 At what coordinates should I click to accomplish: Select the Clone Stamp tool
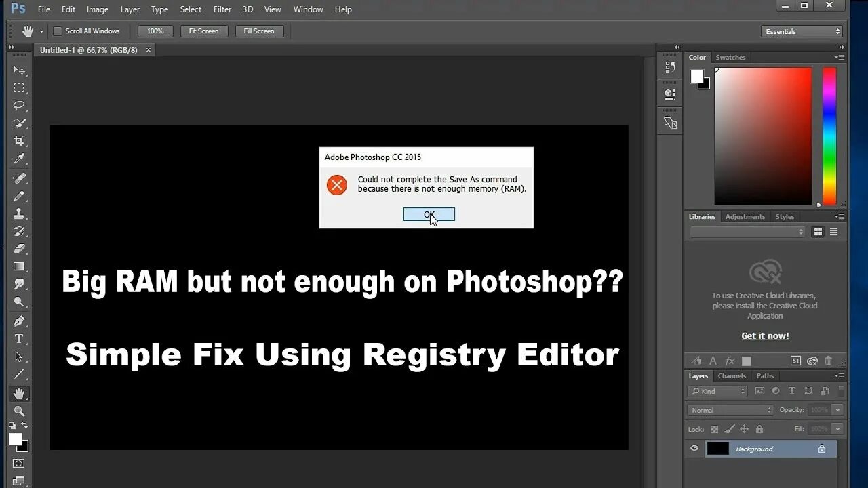19,213
